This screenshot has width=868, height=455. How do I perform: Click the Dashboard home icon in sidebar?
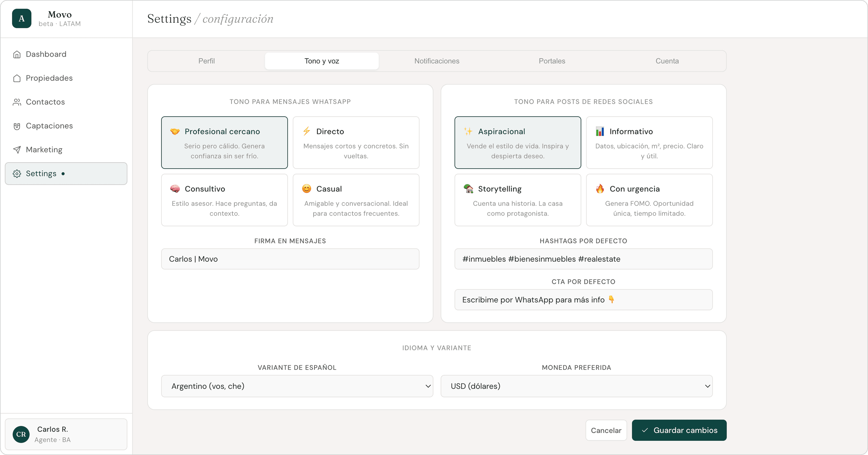click(17, 54)
